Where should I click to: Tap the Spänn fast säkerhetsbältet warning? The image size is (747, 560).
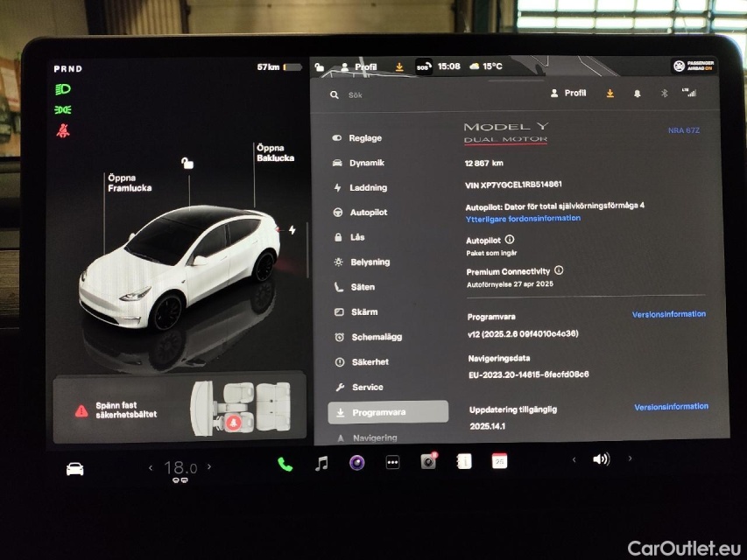[126, 410]
